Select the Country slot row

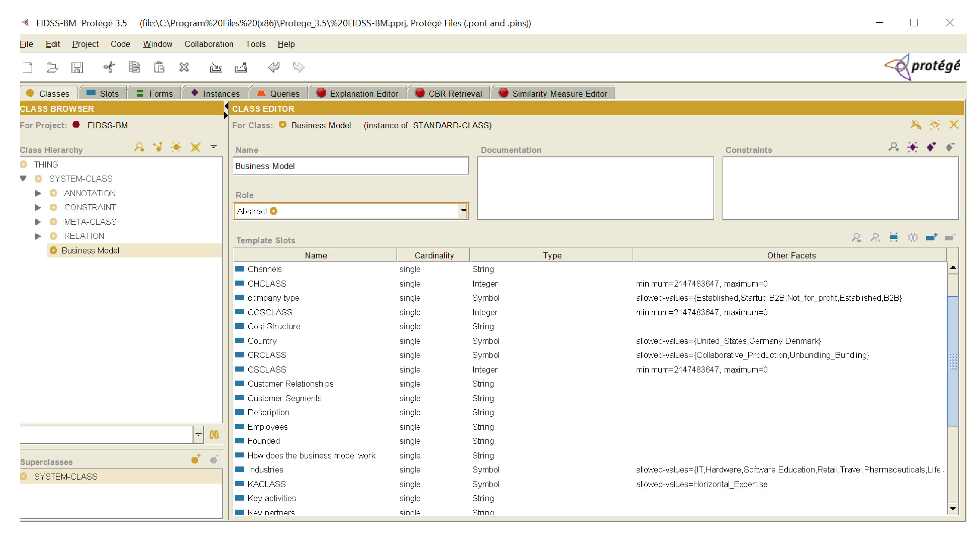(x=262, y=341)
